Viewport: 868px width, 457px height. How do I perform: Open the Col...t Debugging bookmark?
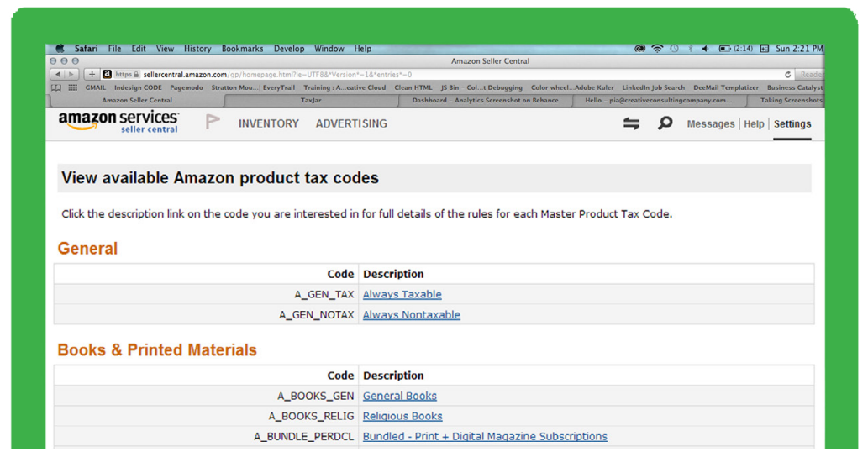[494, 87]
